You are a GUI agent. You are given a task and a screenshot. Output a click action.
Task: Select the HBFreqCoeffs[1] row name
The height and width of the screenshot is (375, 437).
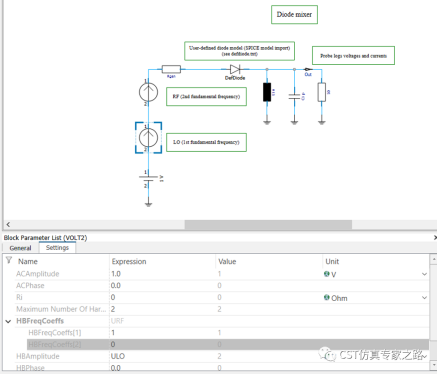click(55, 333)
